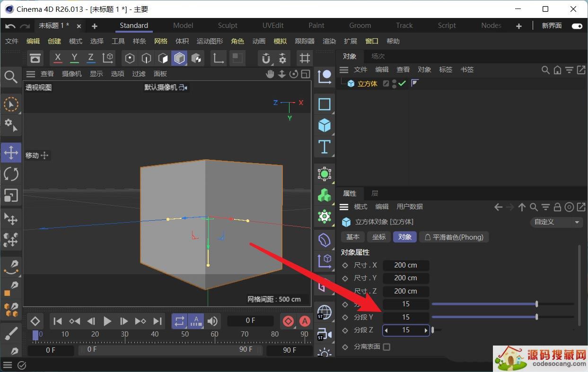Screen dimensions: 588x372
Task: Enable snapping magnet icon
Action: click(x=266, y=58)
